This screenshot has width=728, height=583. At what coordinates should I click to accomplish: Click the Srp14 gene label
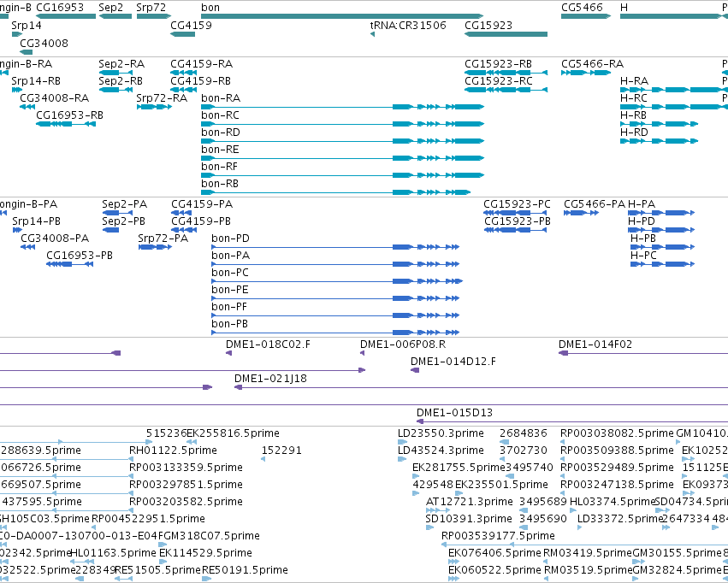pyautogui.click(x=27, y=25)
